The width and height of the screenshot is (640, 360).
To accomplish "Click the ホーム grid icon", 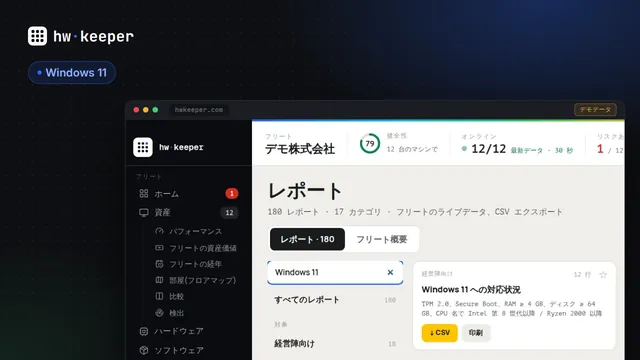I will (x=144, y=193).
